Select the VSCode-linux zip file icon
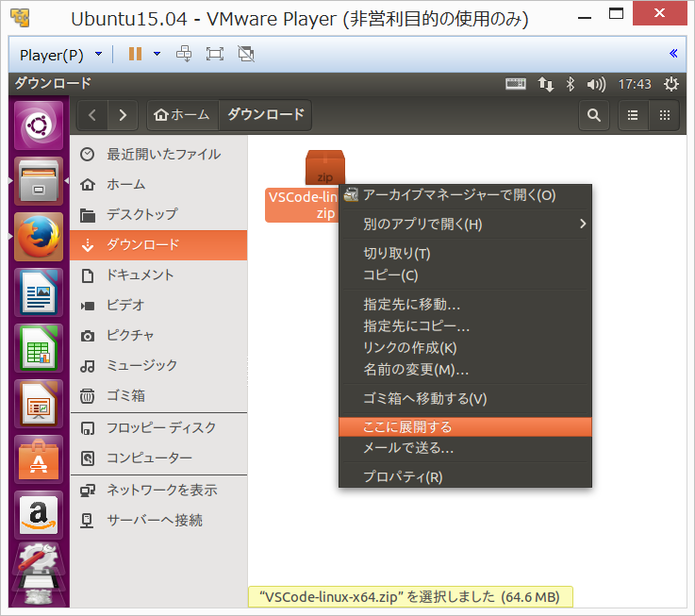The image size is (695, 616). click(325, 167)
